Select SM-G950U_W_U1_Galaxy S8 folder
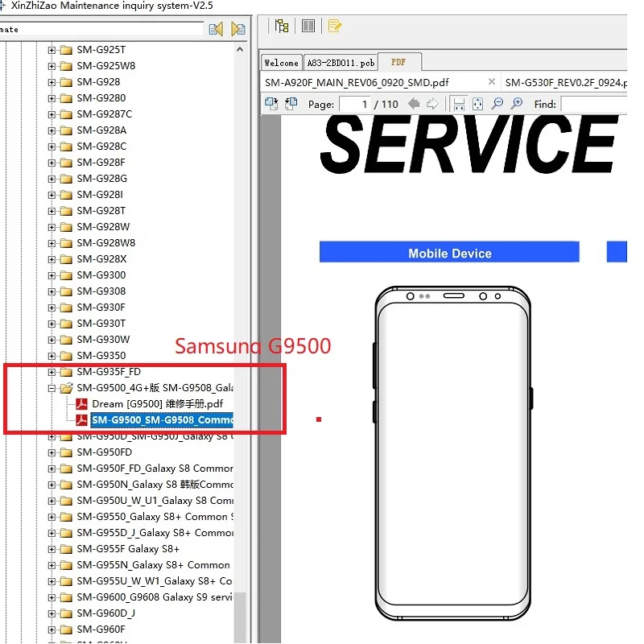The width and height of the screenshot is (644, 644). pos(155,501)
